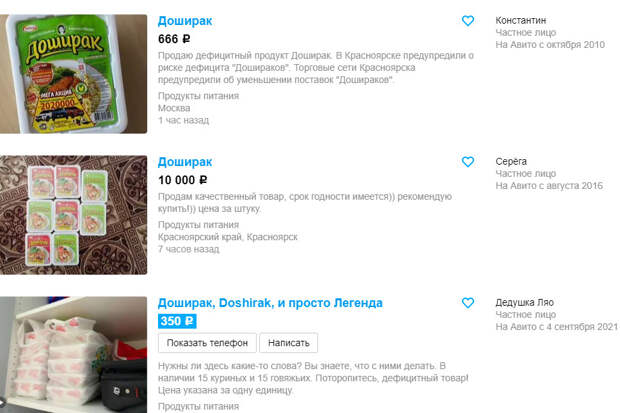
Task: View the green Доширак package photo
Action: 74,74
